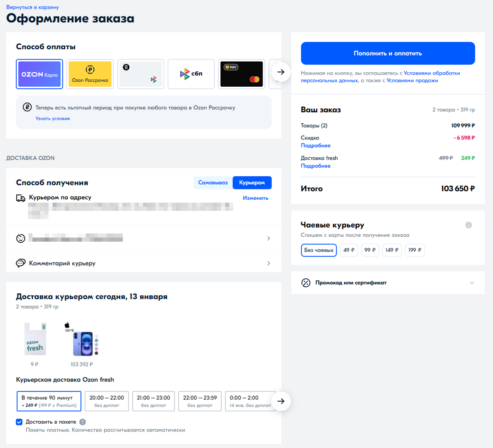Open recipient details row chevron

coord(269,238)
